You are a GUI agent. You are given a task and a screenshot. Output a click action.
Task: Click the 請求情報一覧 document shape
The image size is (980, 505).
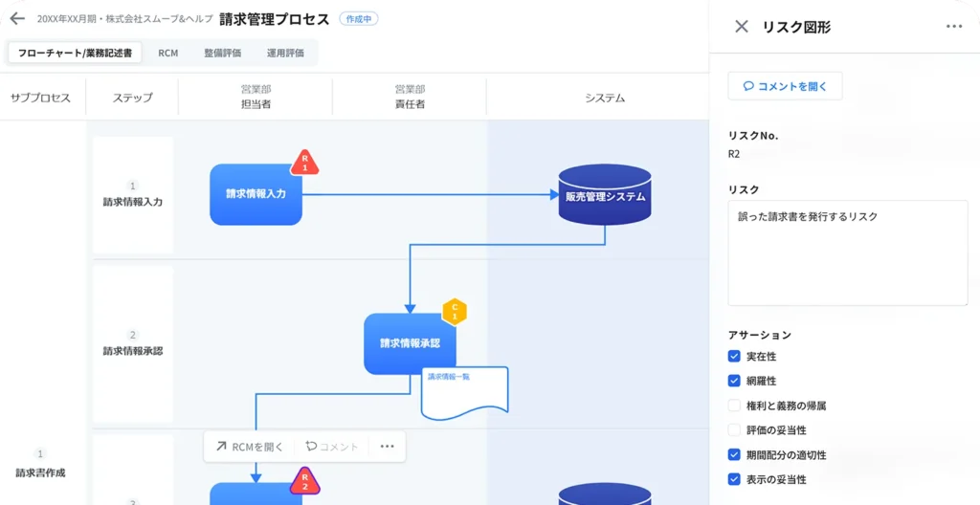(x=464, y=392)
